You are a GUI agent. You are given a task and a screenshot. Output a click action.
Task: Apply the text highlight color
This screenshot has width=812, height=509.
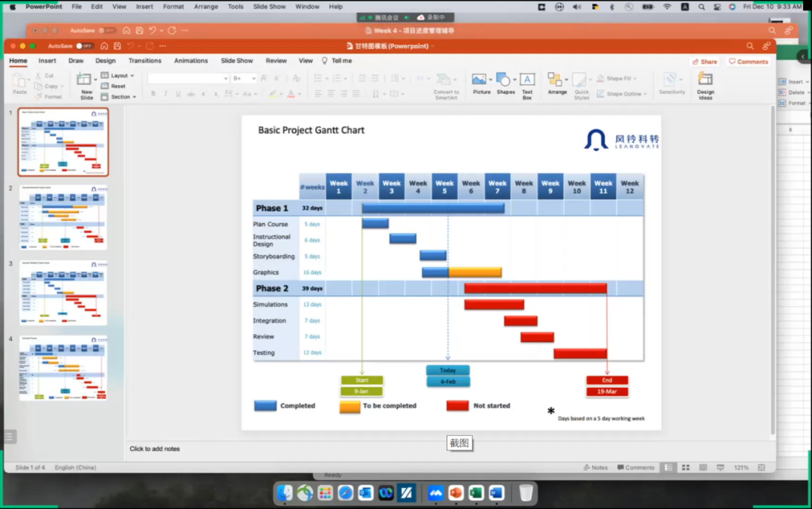tap(273, 94)
